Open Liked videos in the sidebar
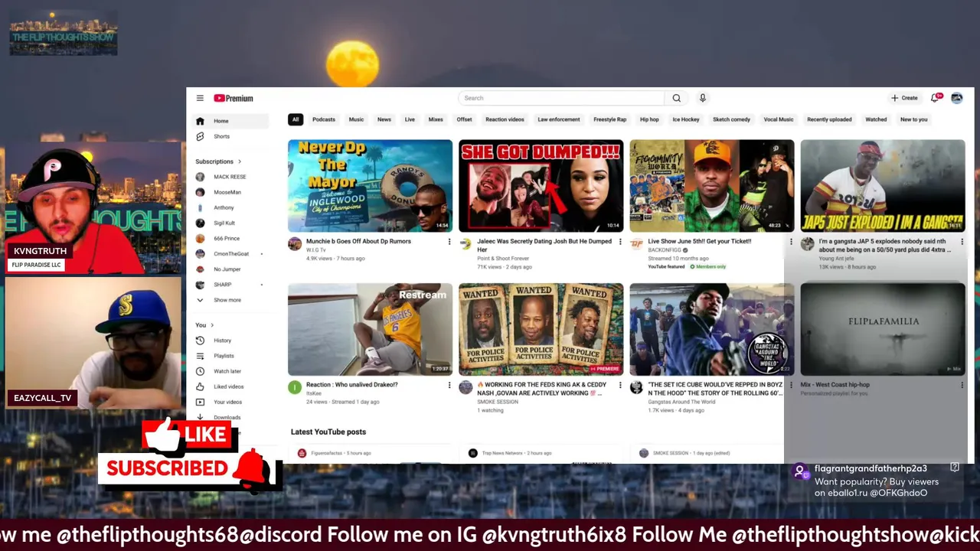 [230, 386]
